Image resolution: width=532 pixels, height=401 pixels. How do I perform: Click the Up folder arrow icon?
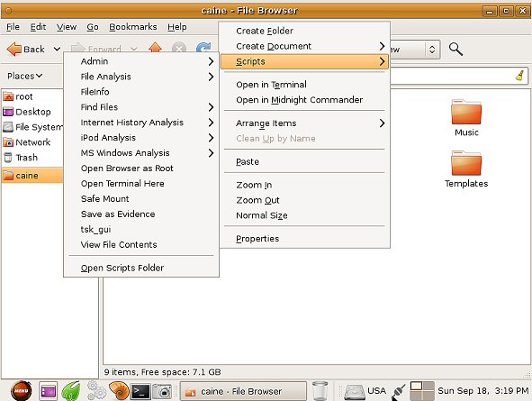pyautogui.click(x=155, y=47)
